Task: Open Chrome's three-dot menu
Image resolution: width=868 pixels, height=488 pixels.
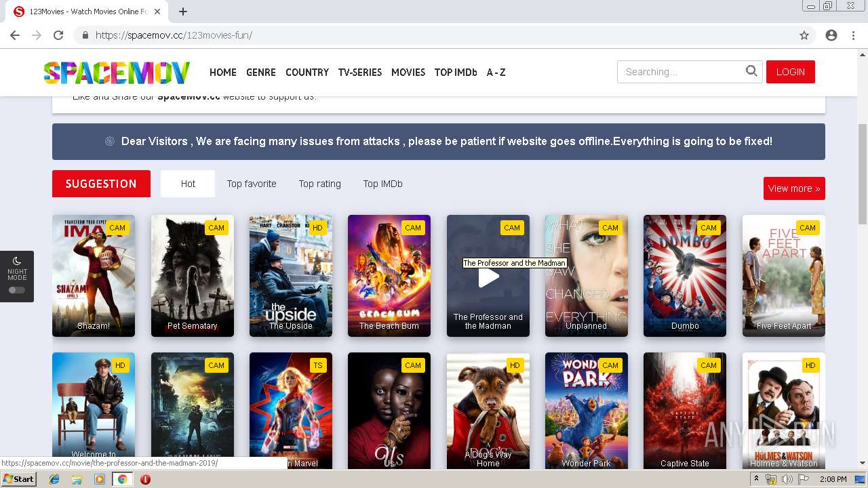Action: click(853, 35)
